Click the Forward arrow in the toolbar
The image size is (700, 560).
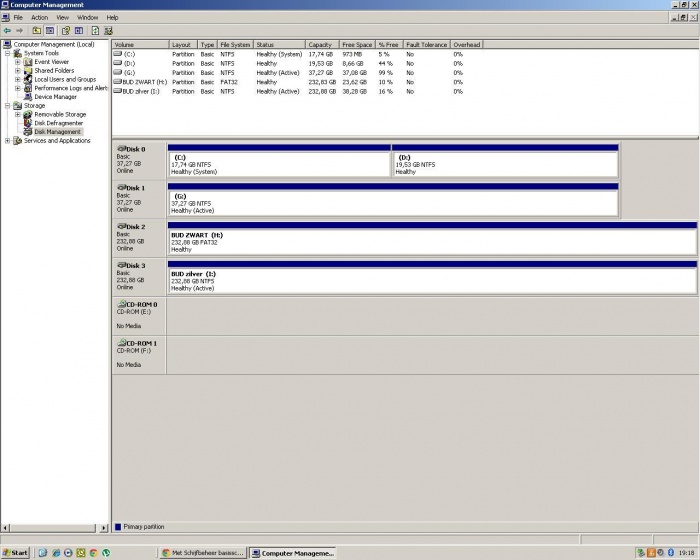pyautogui.click(x=20, y=30)
